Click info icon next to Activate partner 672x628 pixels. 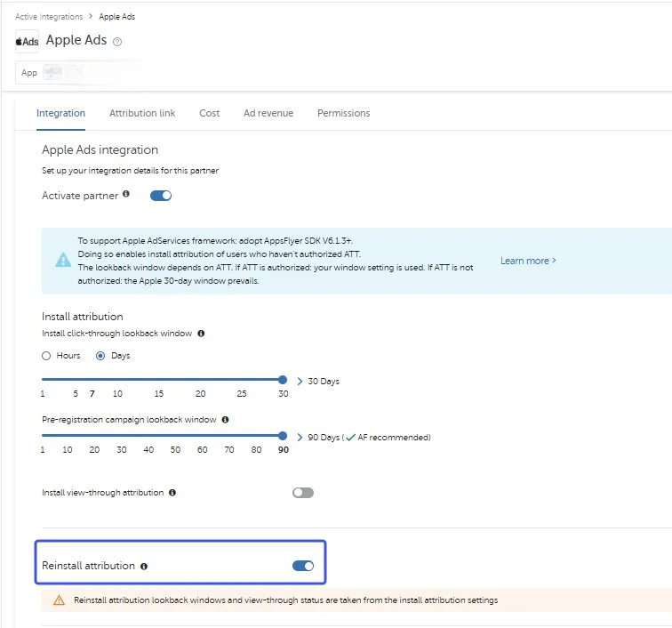click(126, 194)
